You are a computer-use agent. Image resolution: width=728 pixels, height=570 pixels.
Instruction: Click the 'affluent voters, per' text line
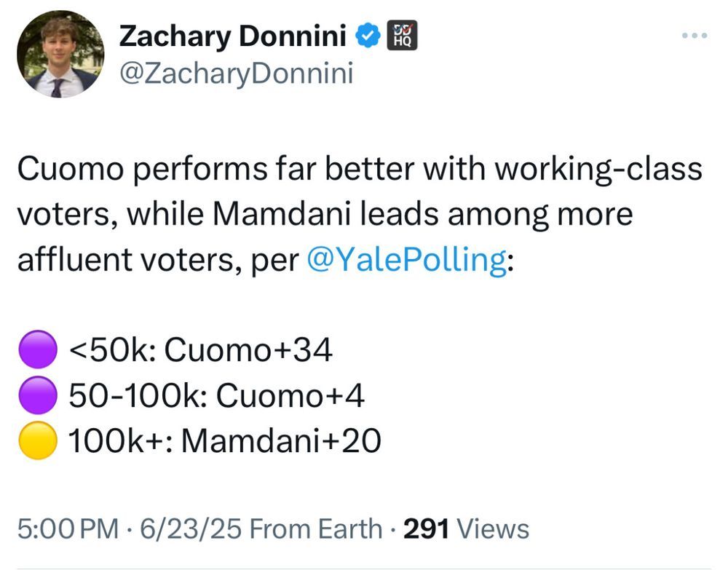click(158, 259)
